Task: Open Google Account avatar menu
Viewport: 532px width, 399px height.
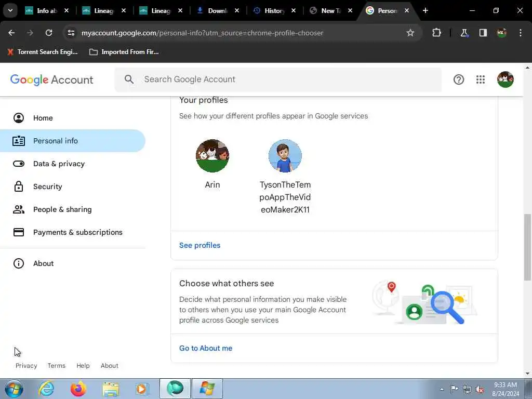Action: (x=505, y=79)
